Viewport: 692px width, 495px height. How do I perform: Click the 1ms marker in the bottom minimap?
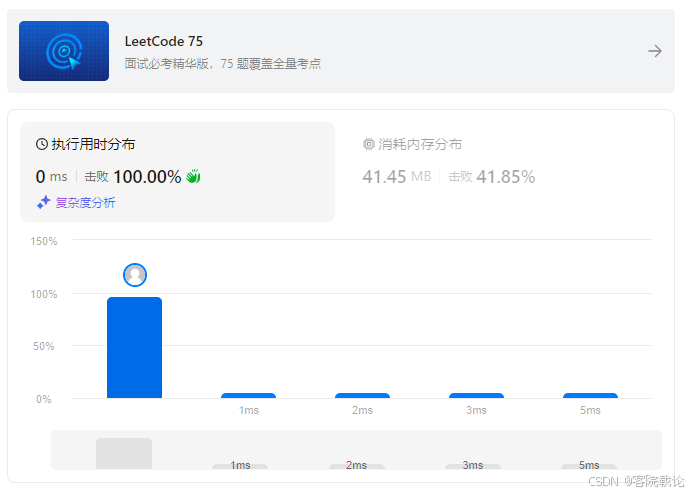[240, 465]
